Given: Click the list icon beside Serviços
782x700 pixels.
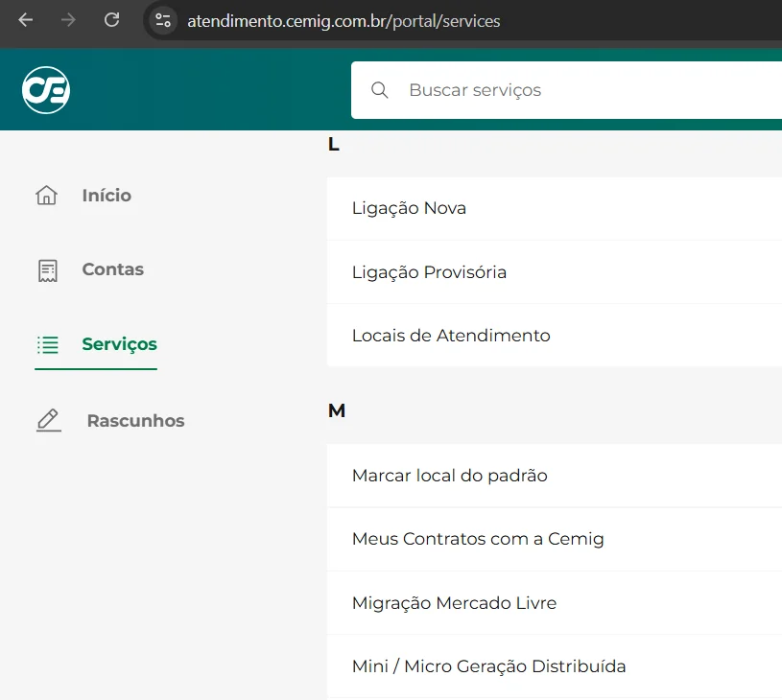Looking at the screenshot, I should 48,344.
